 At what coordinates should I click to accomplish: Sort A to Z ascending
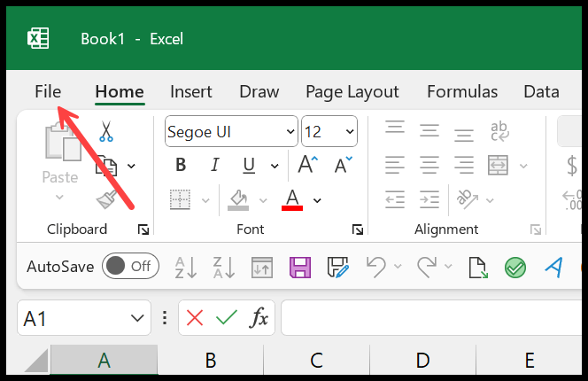coord(186,268)
